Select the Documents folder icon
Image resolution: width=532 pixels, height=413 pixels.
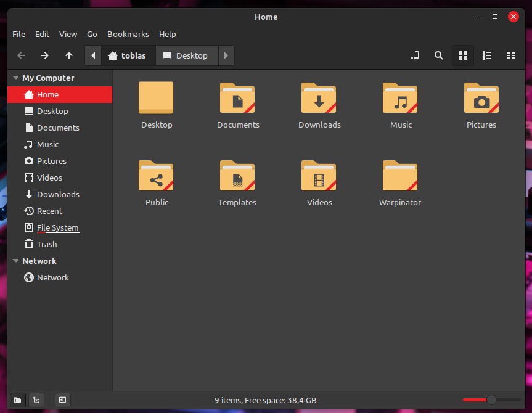[x=237, y=98]
